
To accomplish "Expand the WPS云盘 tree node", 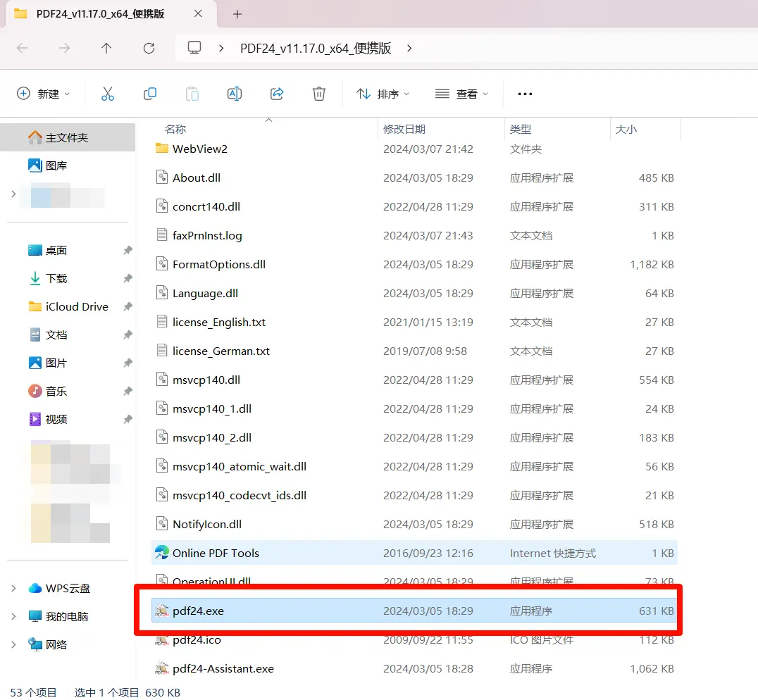I will 13,589.
